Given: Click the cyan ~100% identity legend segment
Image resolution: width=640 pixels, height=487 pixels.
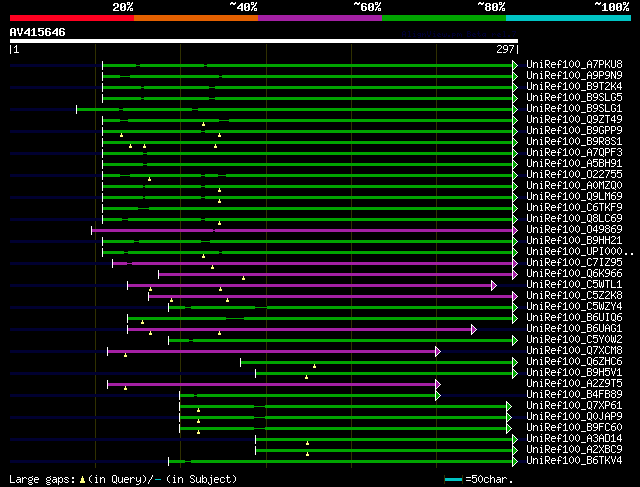Looking at the screenshot, I should pyautogui.click(x=569, y=18).
